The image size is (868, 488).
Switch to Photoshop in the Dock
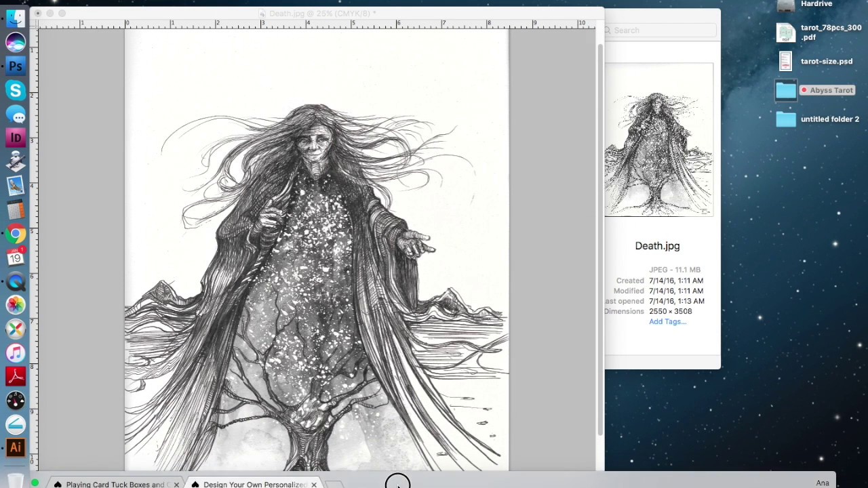click(16, 66)
